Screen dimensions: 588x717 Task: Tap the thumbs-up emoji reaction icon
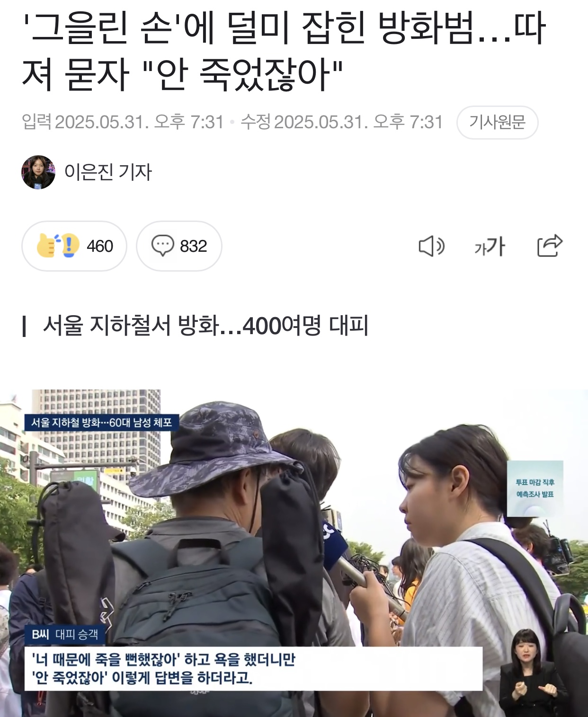(47, 245)
